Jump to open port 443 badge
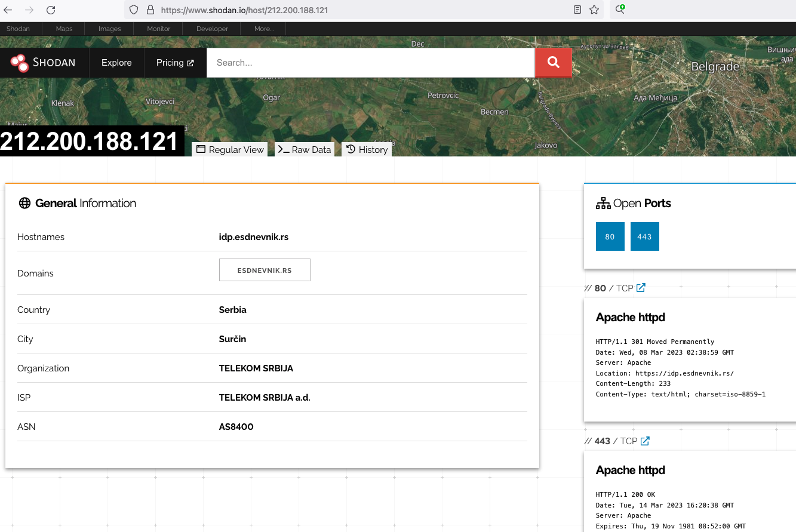 pyautogui.click(x=644, y=236)
